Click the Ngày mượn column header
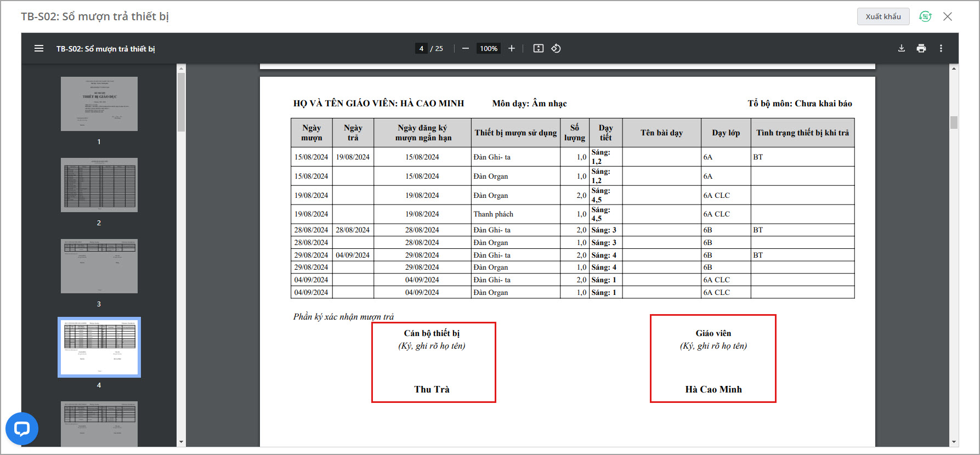 click(311, 133)
